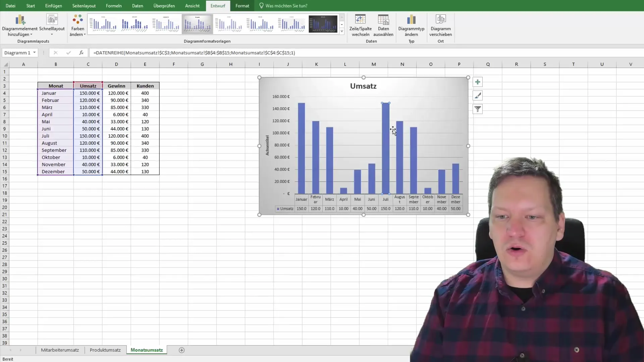Viewport: 644px width, 362px height.
Task: Open the Überprüfen ribbon tab
Action: click(x=164, y=6)
